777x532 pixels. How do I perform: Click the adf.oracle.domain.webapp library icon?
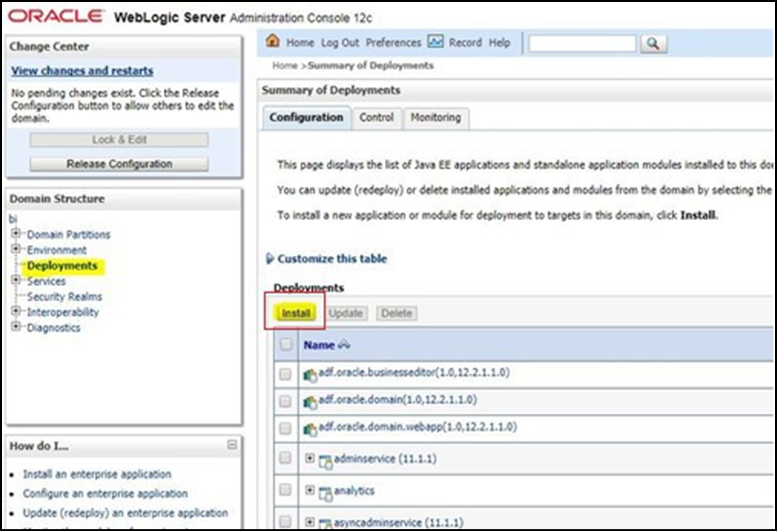coord(310,429)
